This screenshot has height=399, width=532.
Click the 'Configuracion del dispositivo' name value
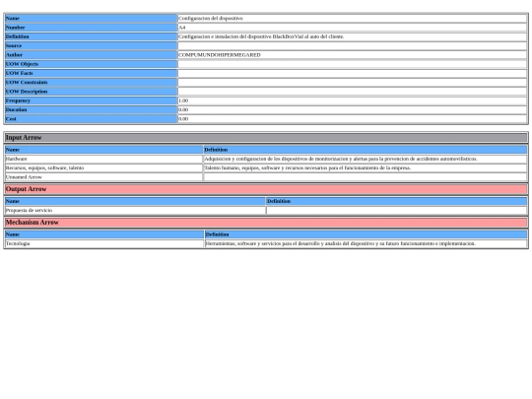pos(211,19)
